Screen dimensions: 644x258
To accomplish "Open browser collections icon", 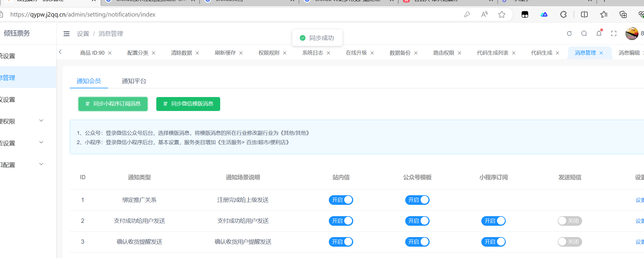I will pyautogui.click(x=623, y=15).
